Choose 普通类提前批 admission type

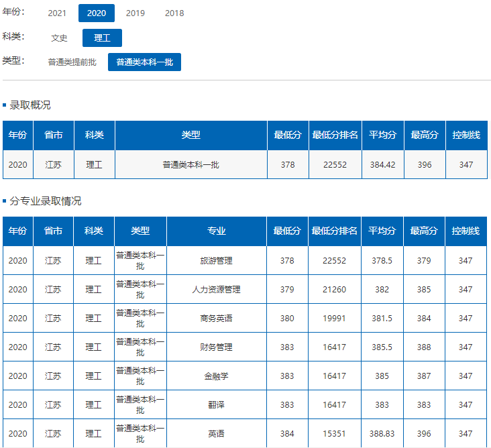(x=72, y=62)
